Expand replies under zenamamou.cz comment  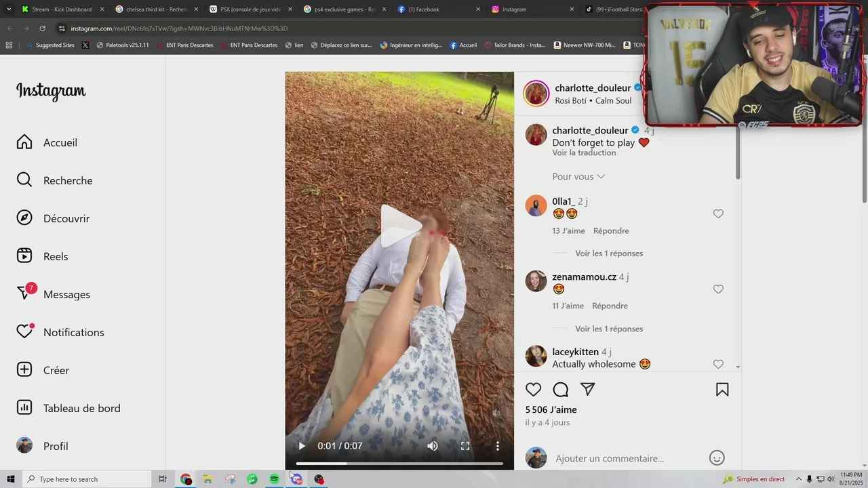click(x=609, y=329)
